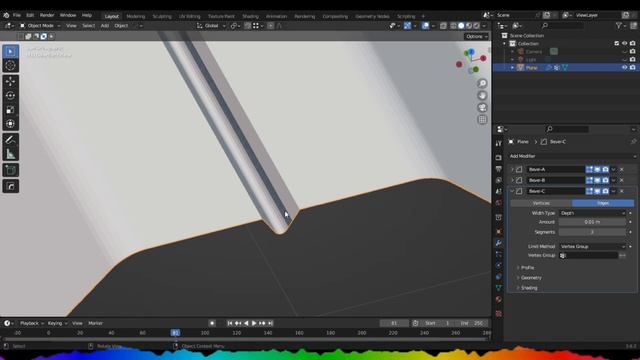The height and width of the screenshot is (360, 640).
Task: Toggle Bevel-B render display
Action: 605,180
